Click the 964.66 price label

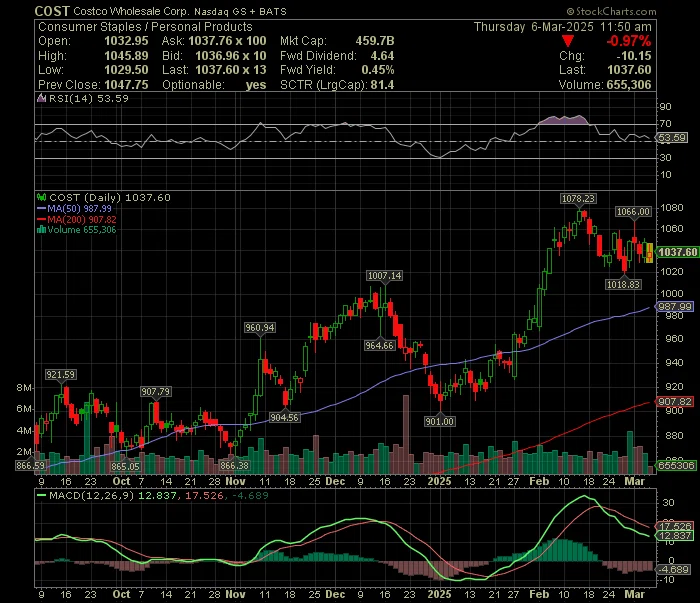[x=379, y=345]
